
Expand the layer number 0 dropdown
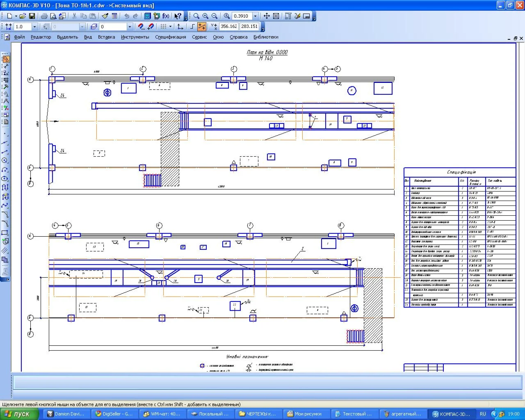[x=130, y=27]
